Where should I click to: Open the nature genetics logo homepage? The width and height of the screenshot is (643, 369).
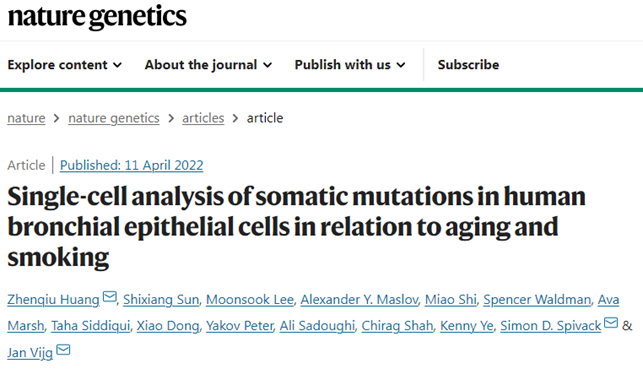coord(97,18)
